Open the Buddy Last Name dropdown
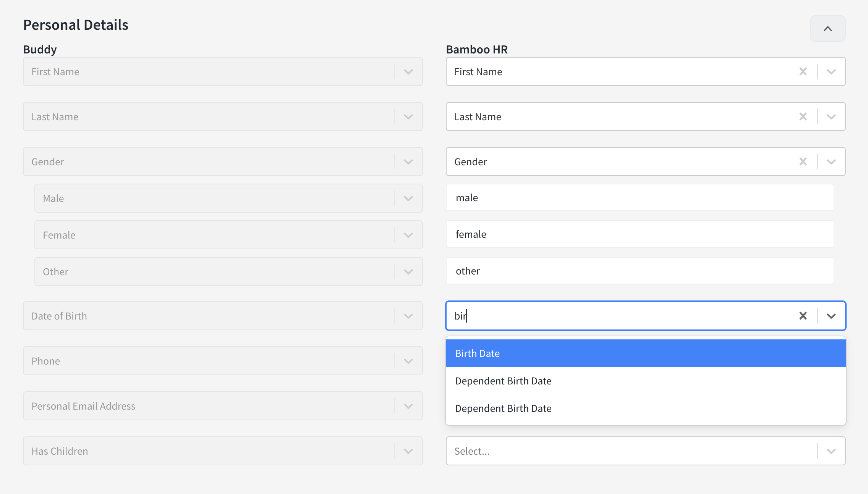The height and width of the screenshot is (494, 868). coord(407,116)
